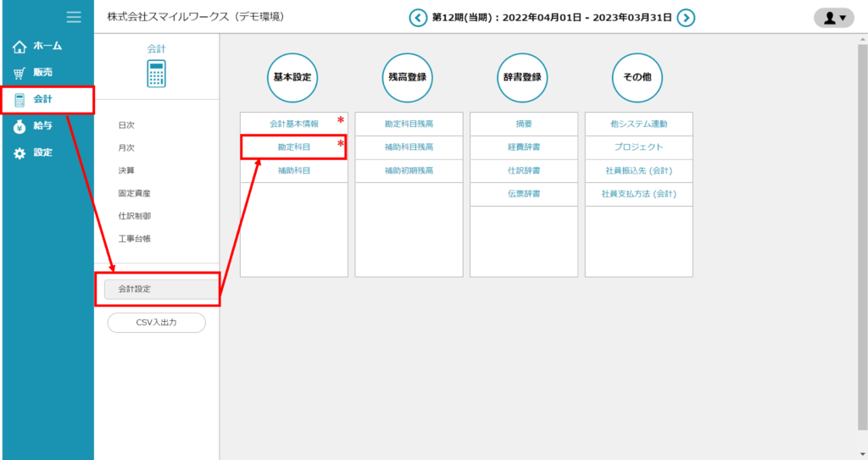Click the その他 circle heading

click(x=637, y=77)
